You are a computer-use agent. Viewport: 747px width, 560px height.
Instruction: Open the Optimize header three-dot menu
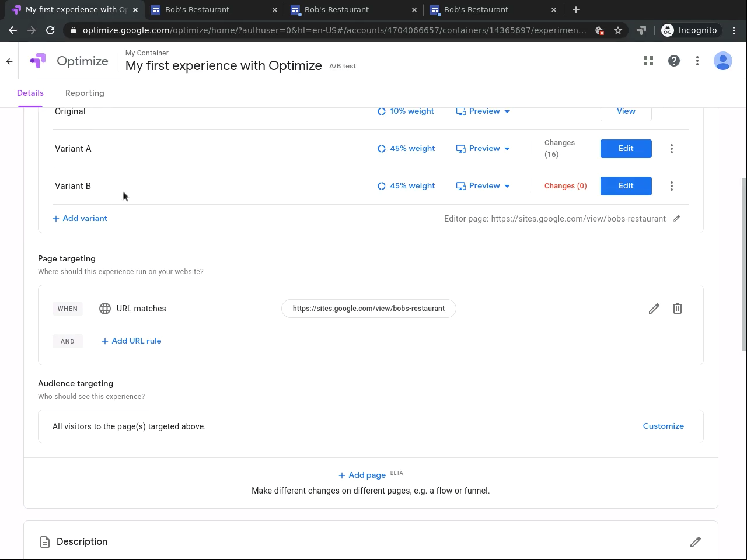697,61
